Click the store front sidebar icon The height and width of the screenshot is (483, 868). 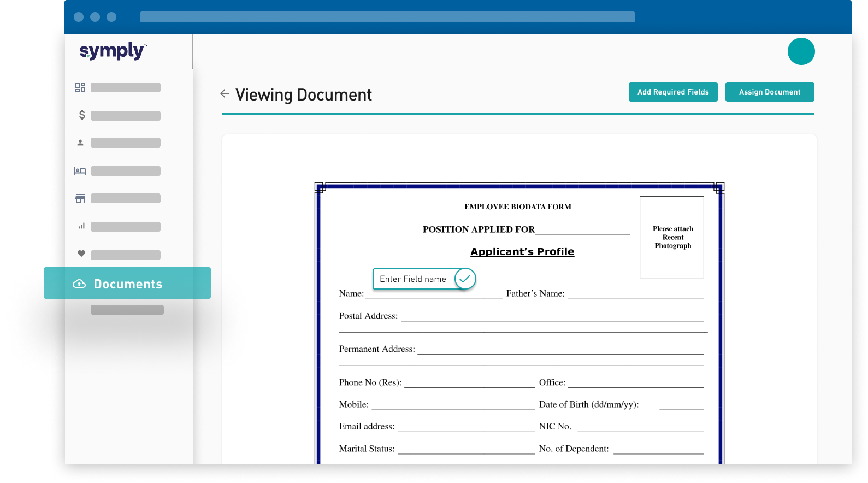pyautogui.click(x=80, y=198)
